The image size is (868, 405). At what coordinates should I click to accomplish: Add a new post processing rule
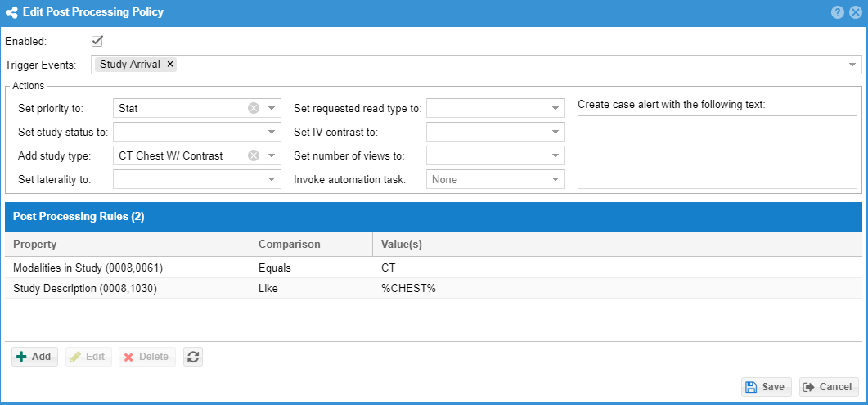point(34,357)
